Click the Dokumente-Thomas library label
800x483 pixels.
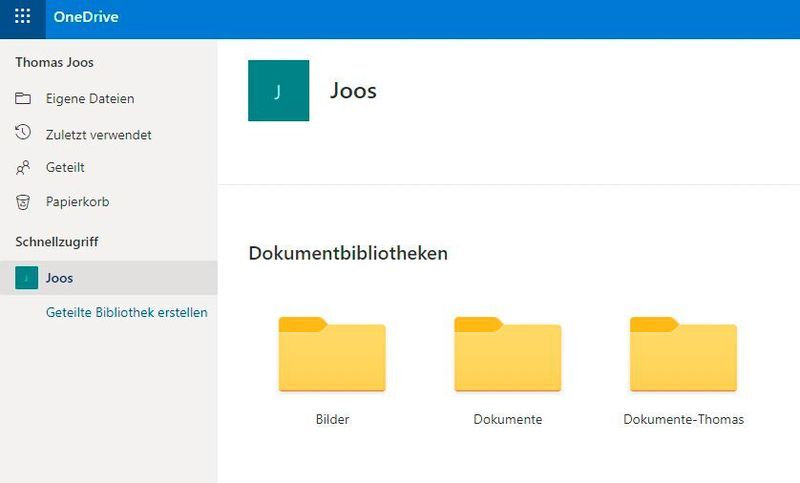point(684,419)
